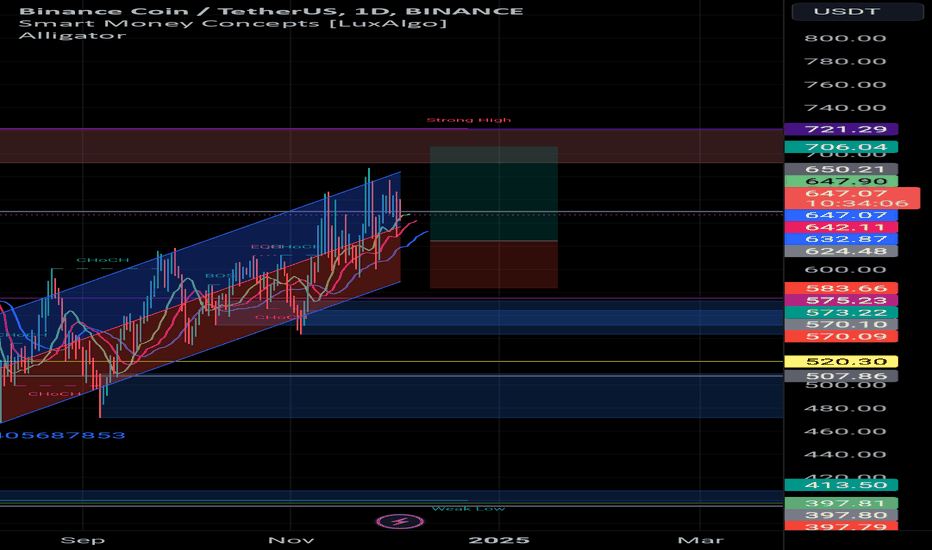Click the red 583.66 price label

click(x=841, y=288)
